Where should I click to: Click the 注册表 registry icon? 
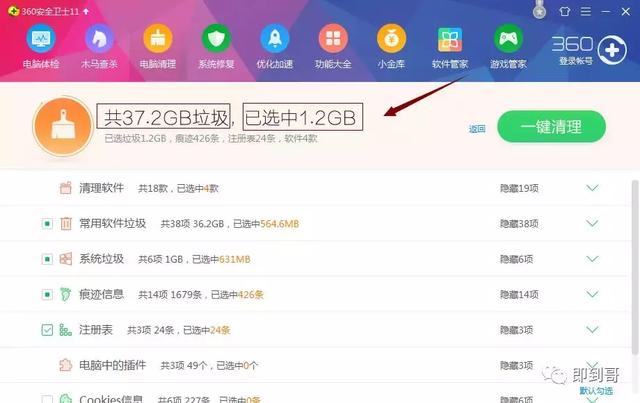pos(65,330)
